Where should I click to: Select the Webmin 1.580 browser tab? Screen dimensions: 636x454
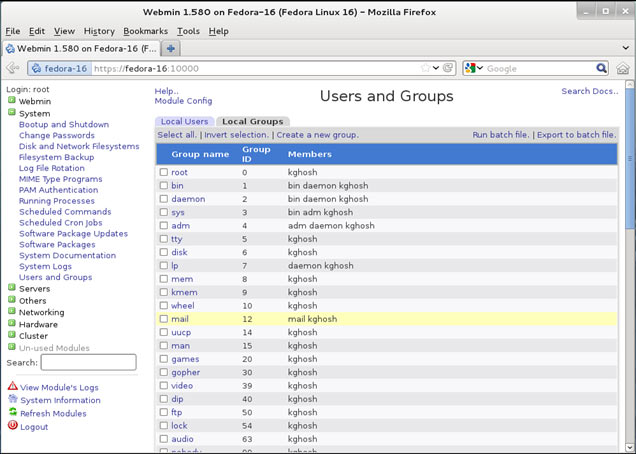click(81, 49)
